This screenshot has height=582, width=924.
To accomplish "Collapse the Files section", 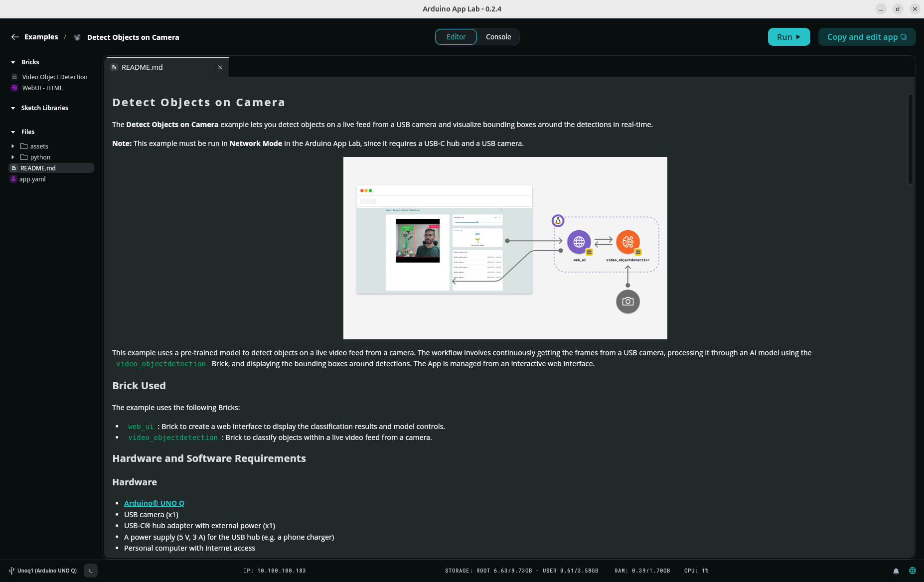I will [x=13, y=132].
